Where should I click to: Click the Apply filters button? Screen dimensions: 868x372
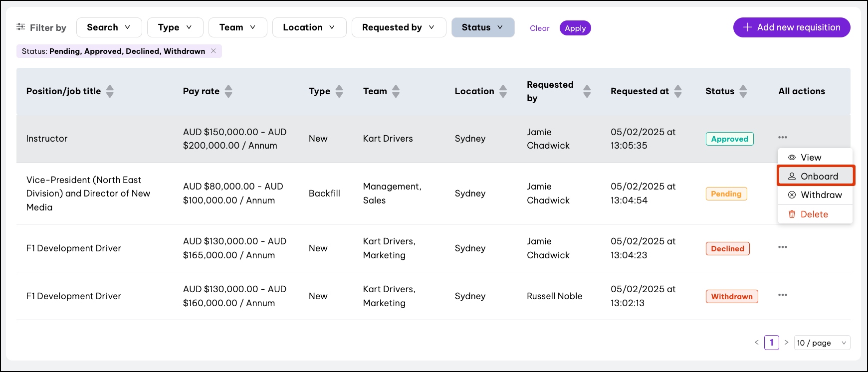coord(575,28)
